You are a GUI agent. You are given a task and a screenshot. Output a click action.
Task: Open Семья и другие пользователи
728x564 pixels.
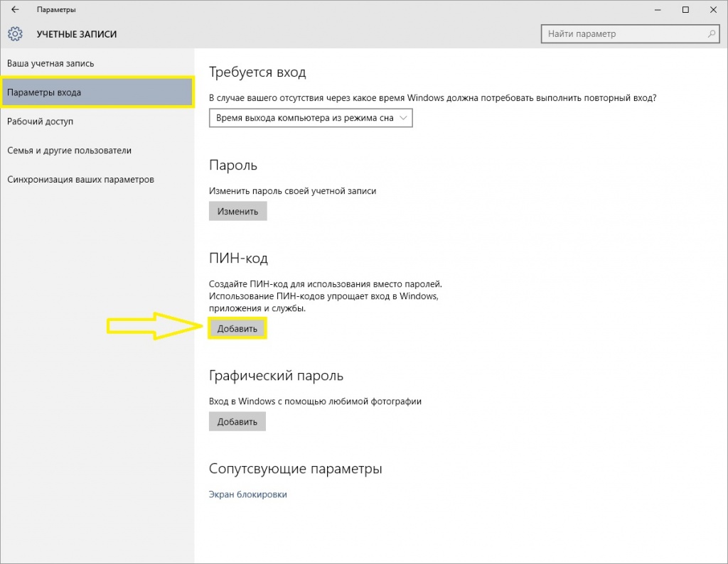tap(69, 151)
